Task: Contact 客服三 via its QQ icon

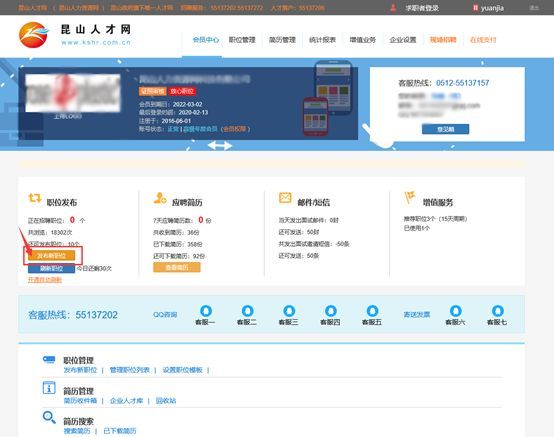Action: tap(289, 311)
